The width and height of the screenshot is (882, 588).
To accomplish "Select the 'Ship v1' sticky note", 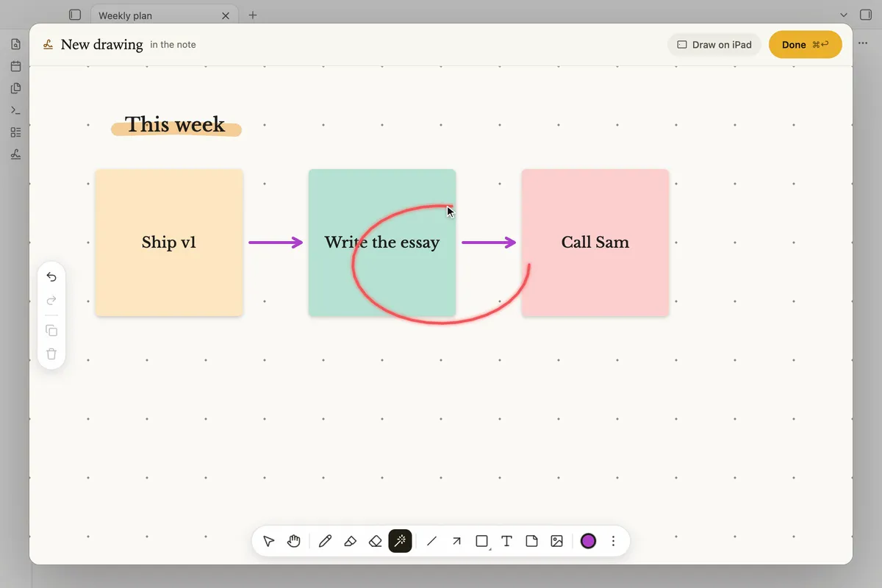I will click(169, 243).
